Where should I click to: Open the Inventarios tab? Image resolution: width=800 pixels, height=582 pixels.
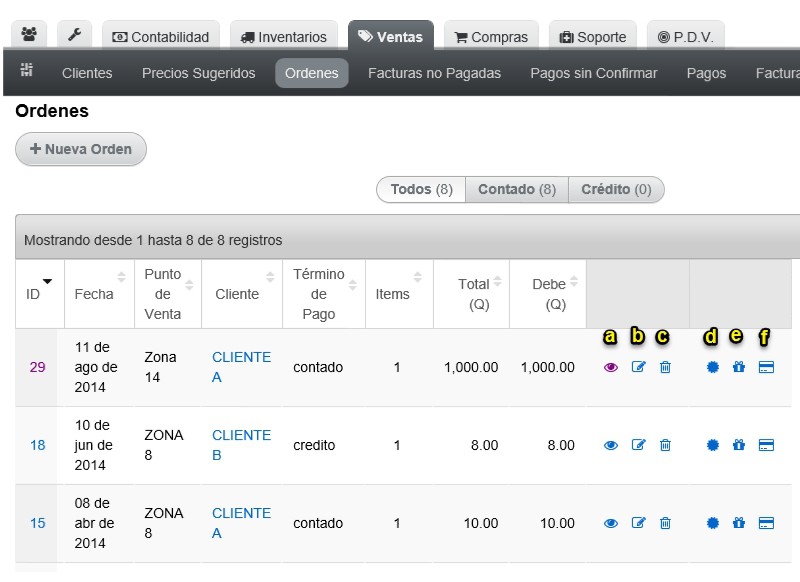284,37
